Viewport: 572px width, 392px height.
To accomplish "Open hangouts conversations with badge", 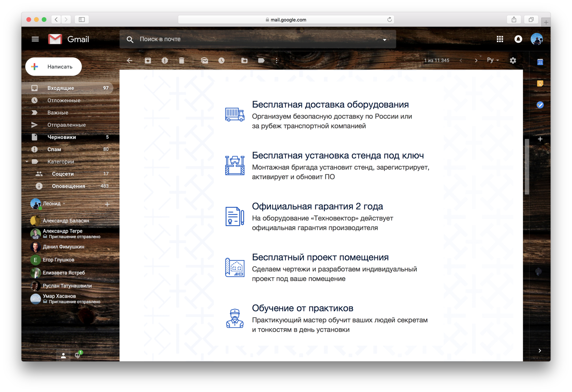I will [x=78, y=355].
